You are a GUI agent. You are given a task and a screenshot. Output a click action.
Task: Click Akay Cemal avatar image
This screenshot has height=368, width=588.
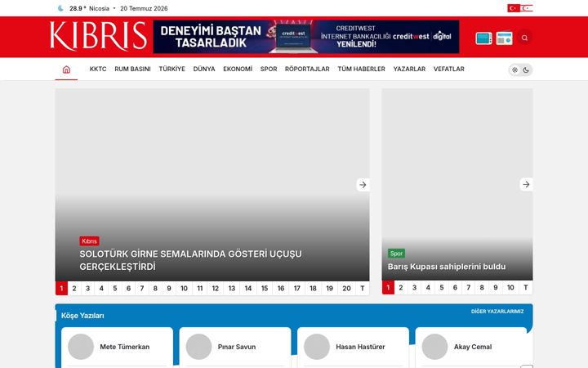point(434,347)
